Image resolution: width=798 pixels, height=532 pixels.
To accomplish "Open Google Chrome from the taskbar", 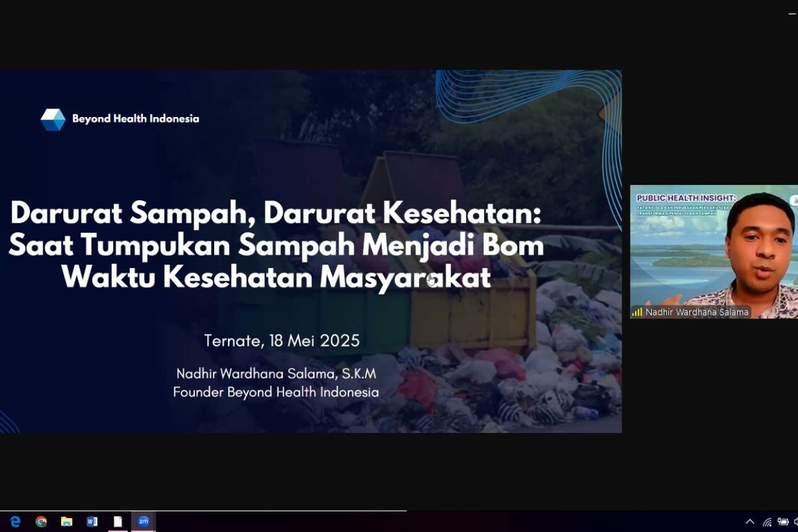I will coord(41,522).
